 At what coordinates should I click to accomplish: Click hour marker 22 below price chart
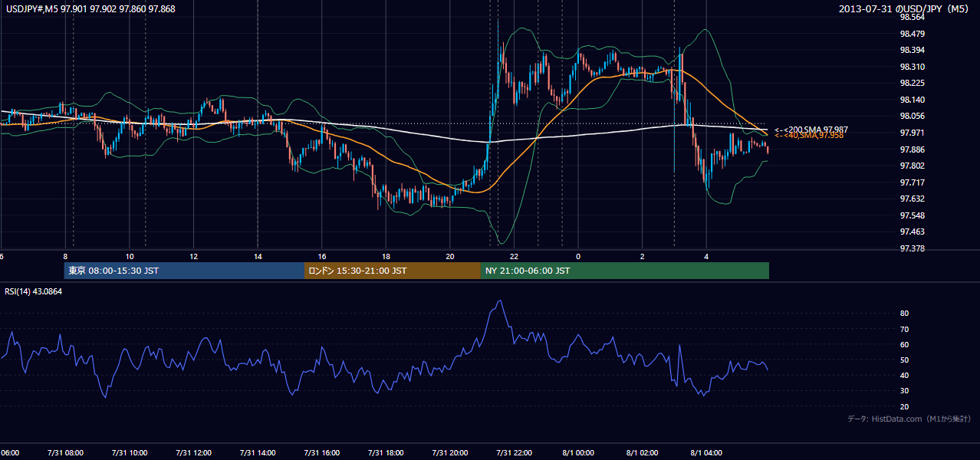[514, 256]
